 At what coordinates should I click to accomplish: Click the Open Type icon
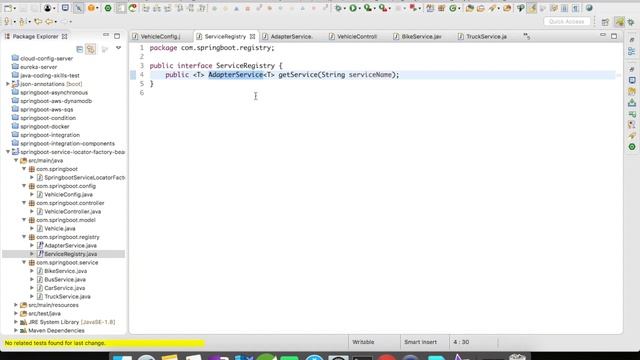pos(469,8)
